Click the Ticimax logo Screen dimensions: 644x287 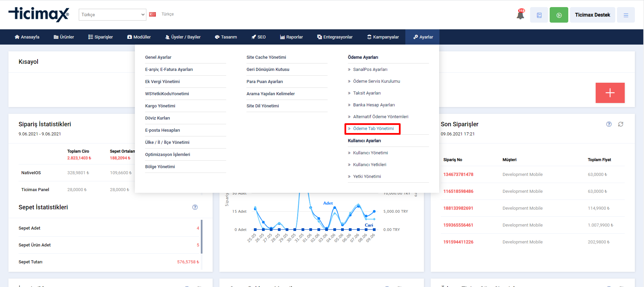click(x=39, y=15)
